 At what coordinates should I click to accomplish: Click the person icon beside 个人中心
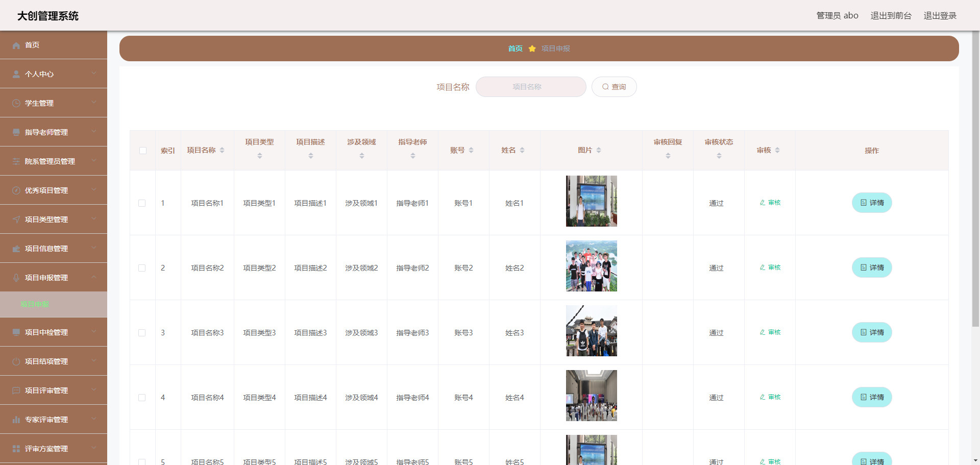(16, 75)
